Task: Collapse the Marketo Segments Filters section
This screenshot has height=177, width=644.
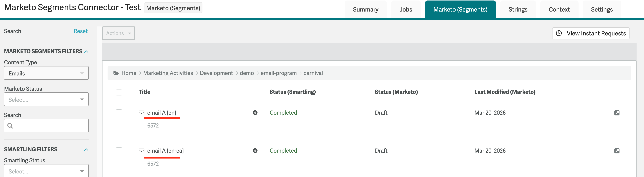Action: click(86, 51)
